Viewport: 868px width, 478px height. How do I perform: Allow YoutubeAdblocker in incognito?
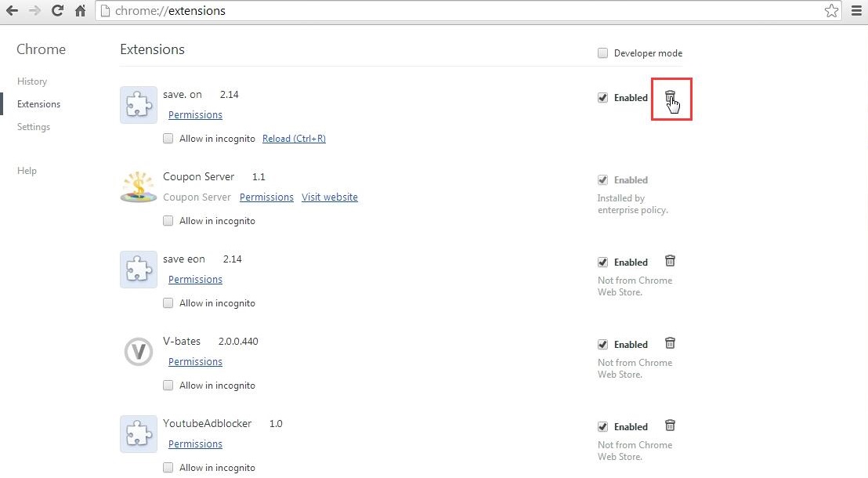coord(168,468)
